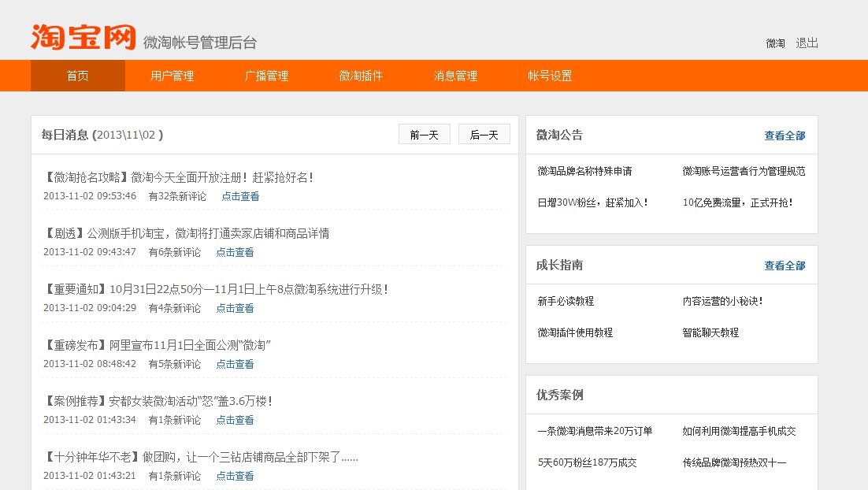The width and height of the screenshot is (868, 490).
Task: Click the 淘宝网 logo
Action: point(83,37)
